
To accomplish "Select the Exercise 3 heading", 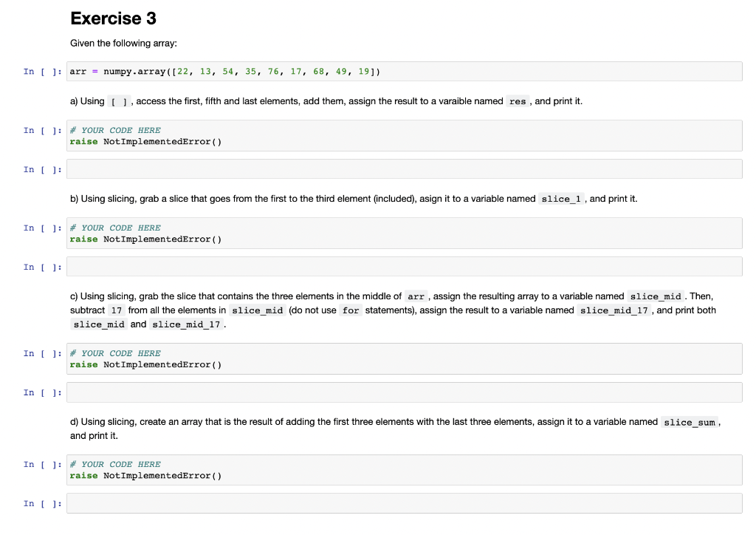I will coord(113,18).
